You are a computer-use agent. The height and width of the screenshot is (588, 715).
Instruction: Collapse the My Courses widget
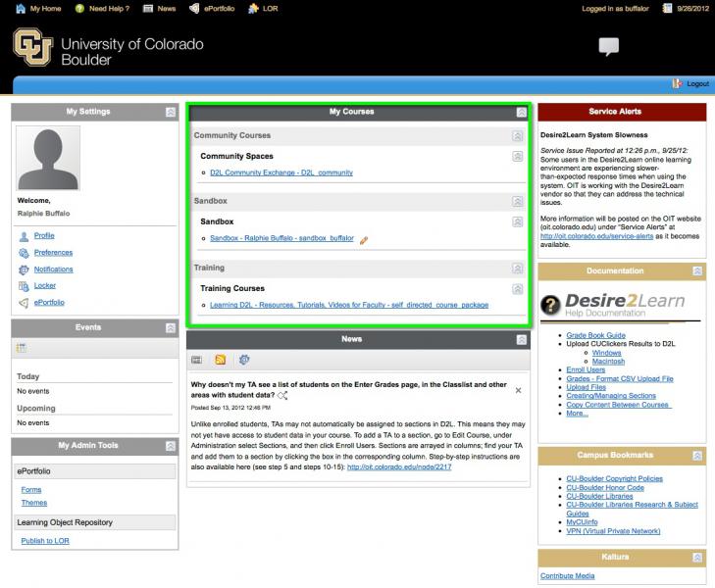tap(522, 112)
